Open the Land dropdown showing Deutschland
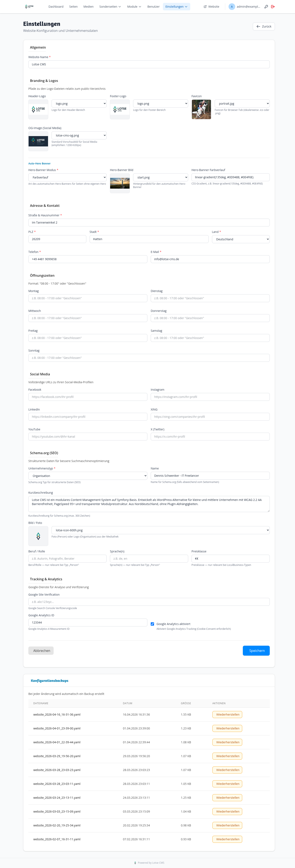295x868 pixels. coord(241,239)
